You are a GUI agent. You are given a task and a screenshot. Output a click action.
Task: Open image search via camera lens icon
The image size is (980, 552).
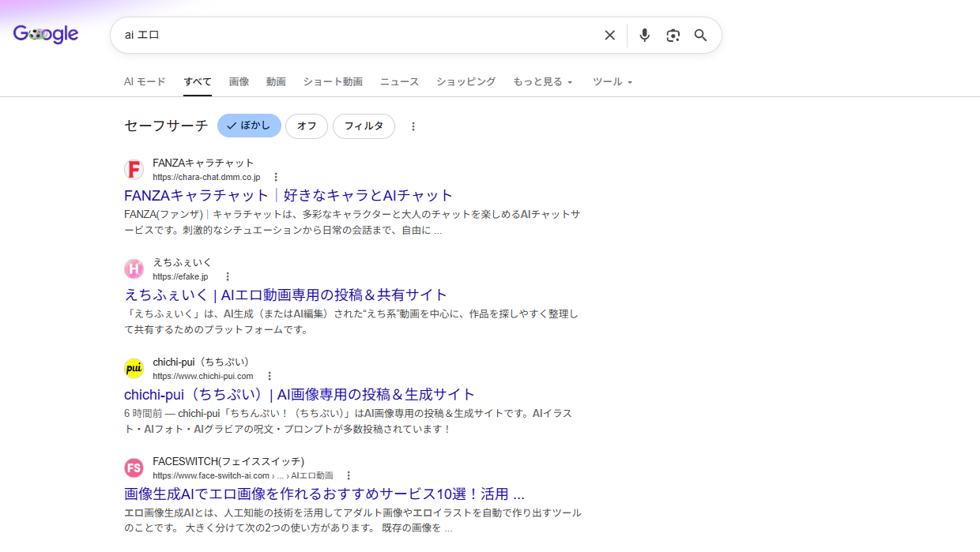click(673, 35)
